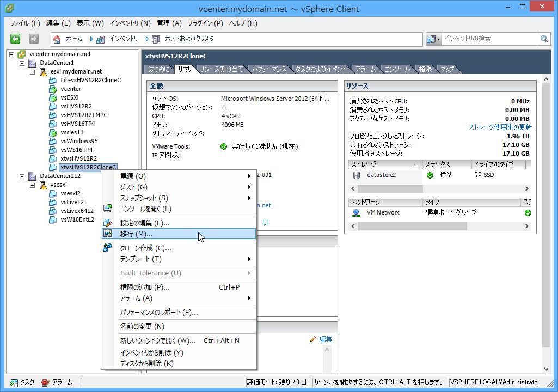
Task: Click the 編集 link in annotations
Action: point(326,339)
